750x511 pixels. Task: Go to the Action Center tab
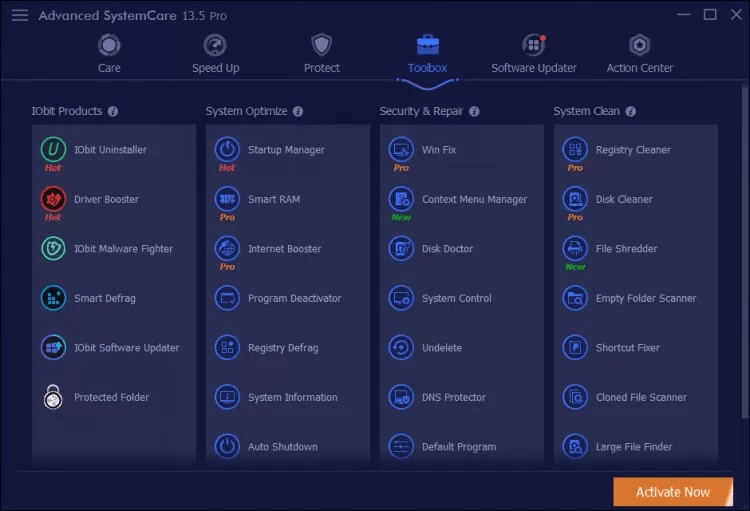pyautogui.click(x=640, y=53)
